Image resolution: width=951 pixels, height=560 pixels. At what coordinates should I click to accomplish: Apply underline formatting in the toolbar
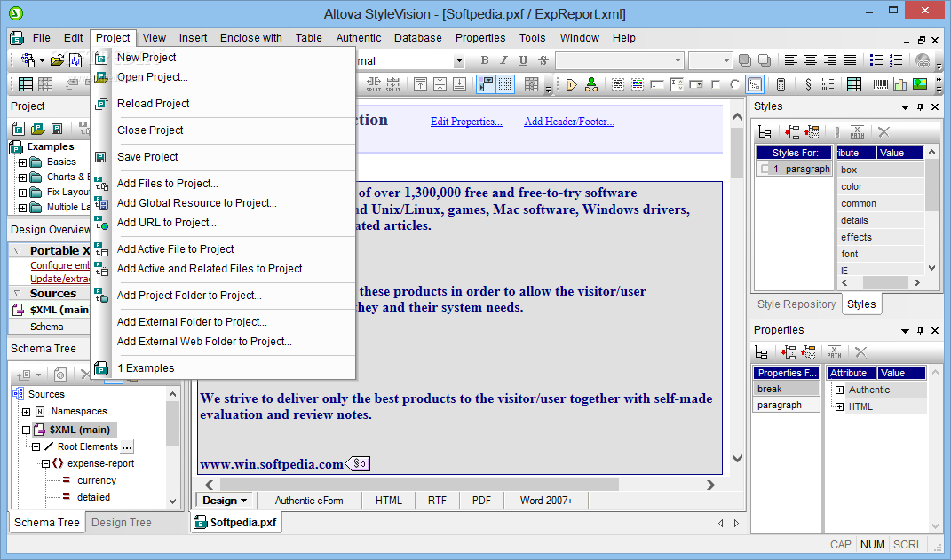coord(523,60)
